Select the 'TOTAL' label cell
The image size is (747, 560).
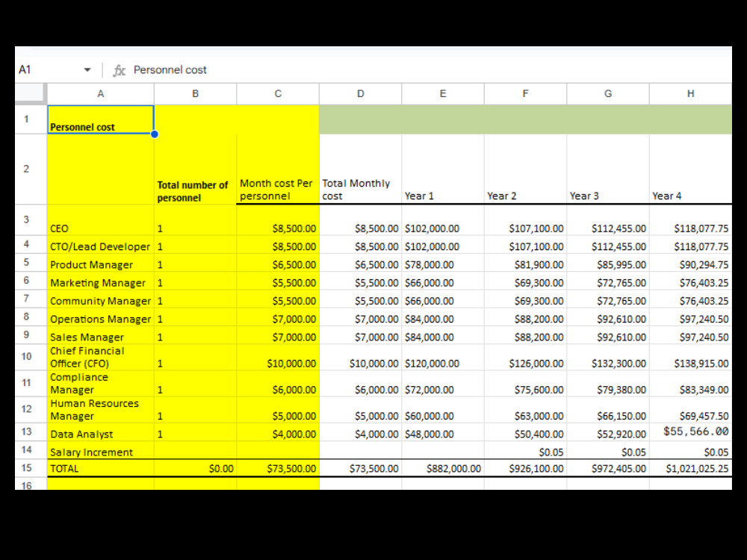(101, 468)
